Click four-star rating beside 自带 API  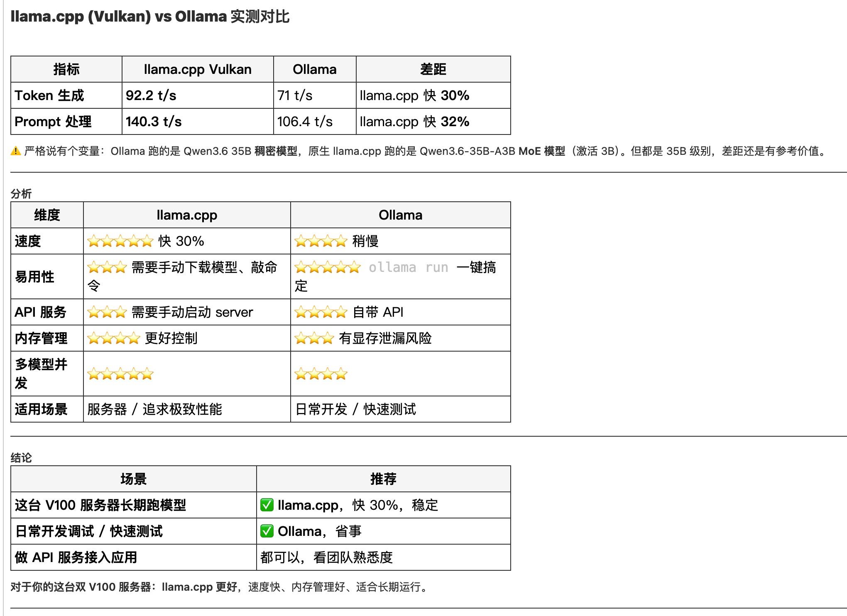[x=321, y=312]
